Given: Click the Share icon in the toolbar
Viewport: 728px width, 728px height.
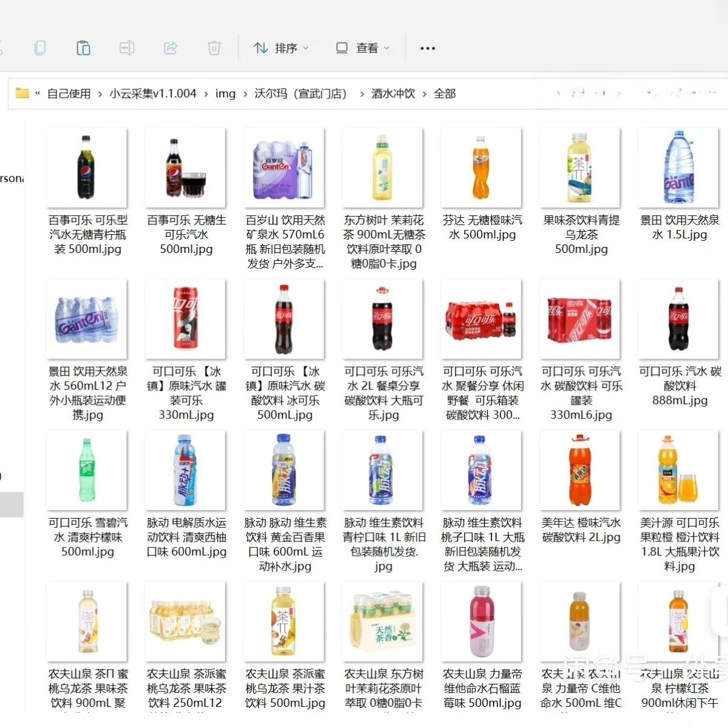Looking at the screenshot, I should (170, 47).
